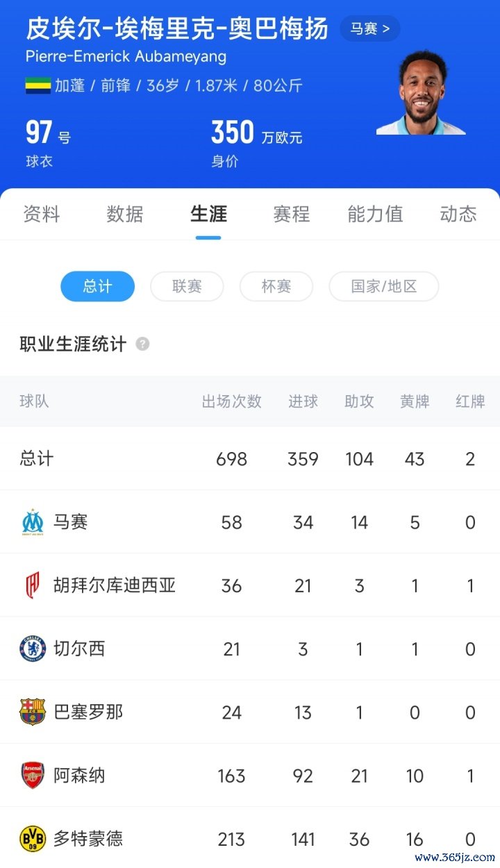Click the Dortmund BVB logo icon
500x868 pixels.
tap(32, 839)
